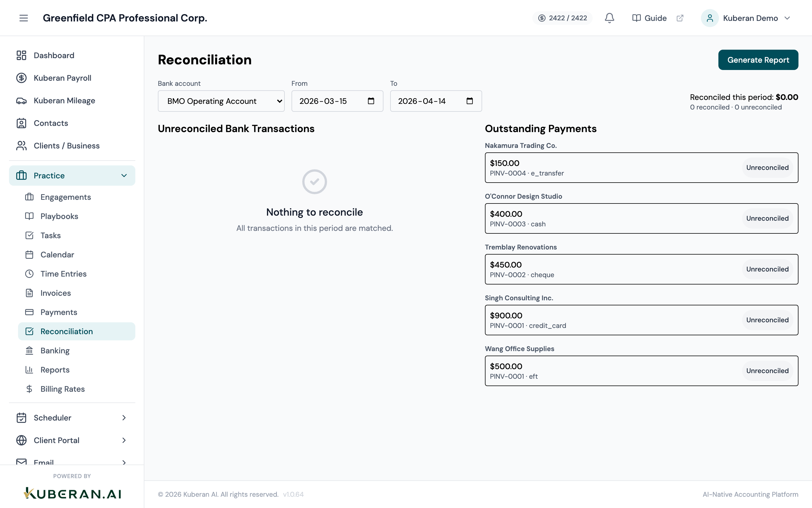The height and width of the screenshot is (508, 812).
Task: Select the O'Connor Design Studio $400.00 payment
Action: point(641,218)
